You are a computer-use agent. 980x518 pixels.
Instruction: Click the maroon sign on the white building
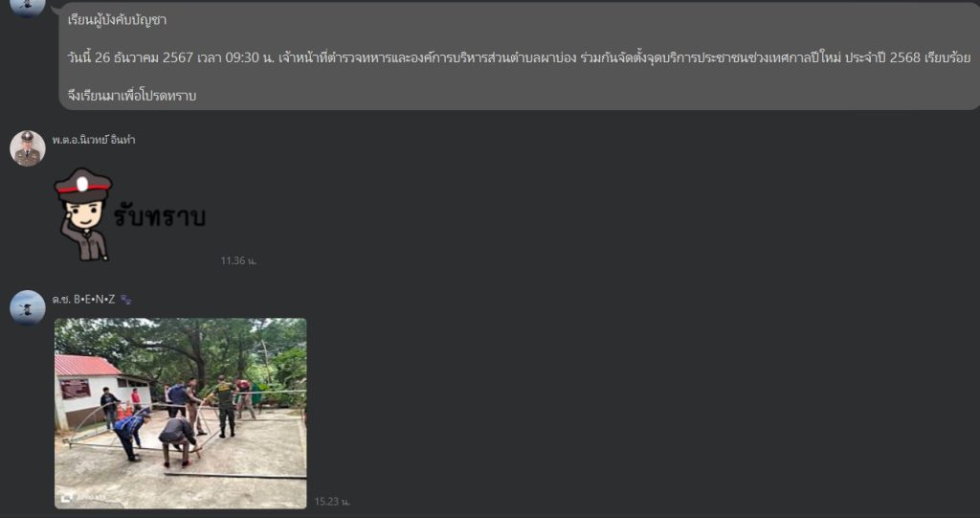pos(75,388)
